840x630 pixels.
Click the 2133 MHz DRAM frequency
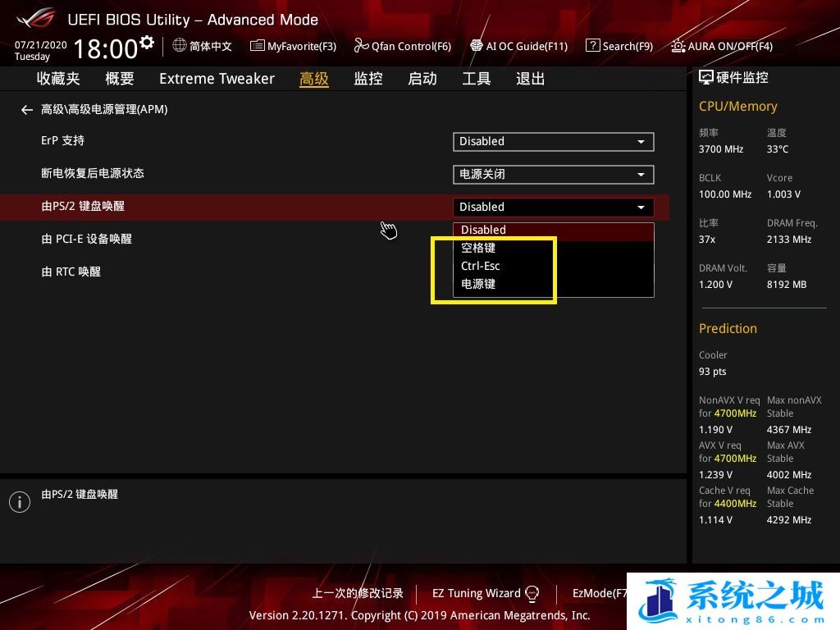point(789,240)
